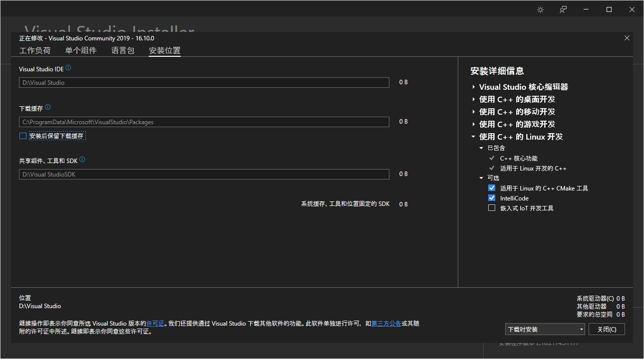Open info icon next to 共享组件、工具和 SDK

(x=82, y=160)
